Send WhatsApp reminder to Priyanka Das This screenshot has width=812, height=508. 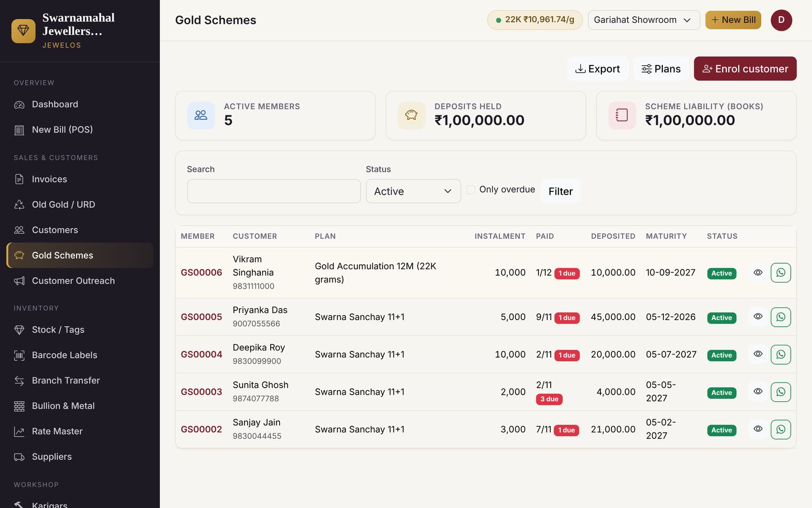point(781,317)
